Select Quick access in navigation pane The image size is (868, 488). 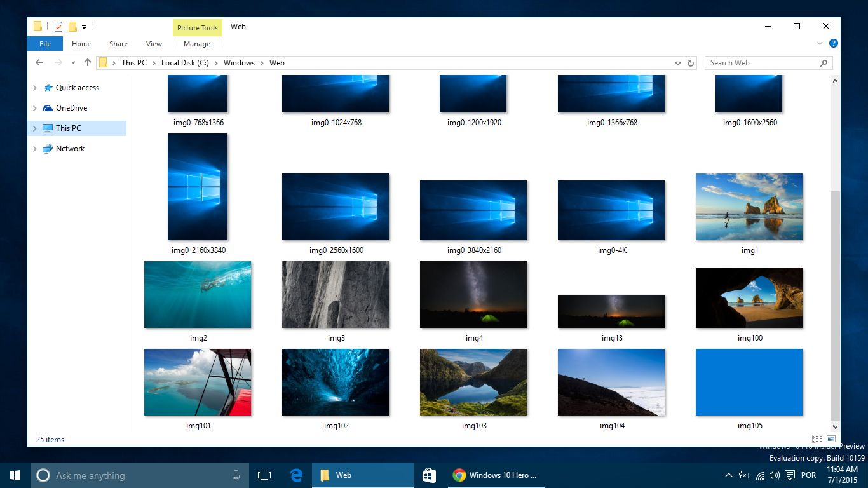tap(78, 88)
